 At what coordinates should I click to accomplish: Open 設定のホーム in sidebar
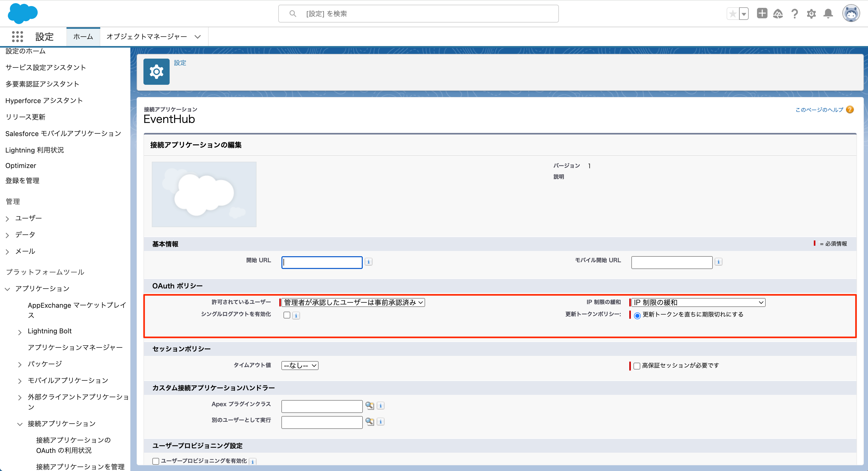pos(25,51)
